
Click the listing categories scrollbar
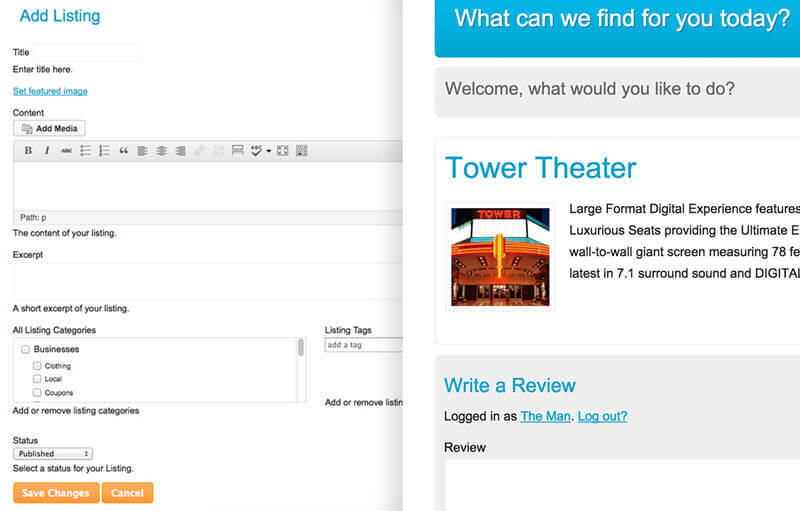tap(301, 348)
